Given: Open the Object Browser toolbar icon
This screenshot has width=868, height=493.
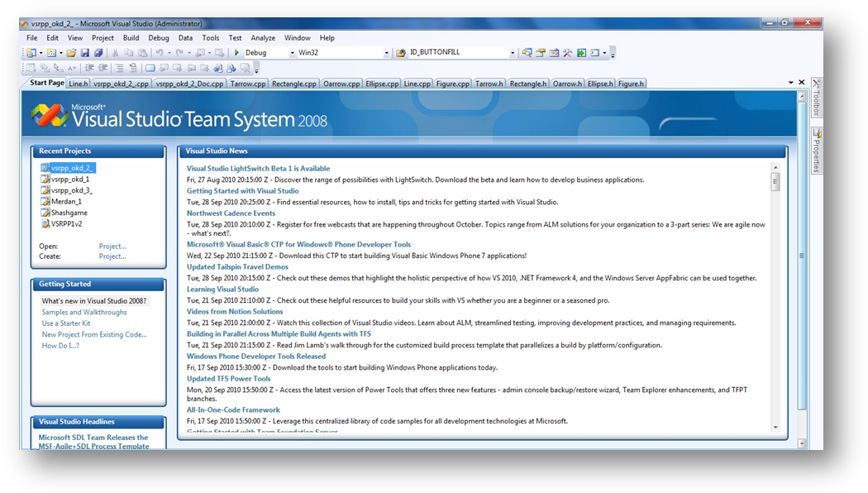Looking at the screenshot, I should (554, 53).
